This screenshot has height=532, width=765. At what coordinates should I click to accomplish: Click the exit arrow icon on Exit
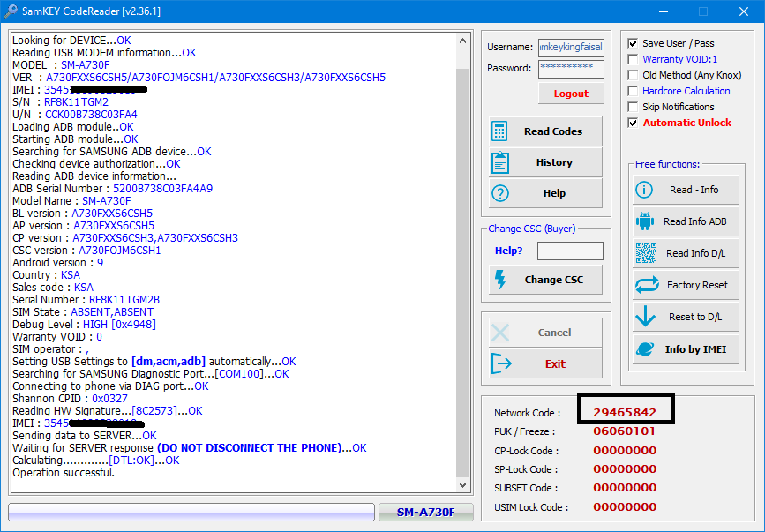pyautogui.click(x=501, y=363)
